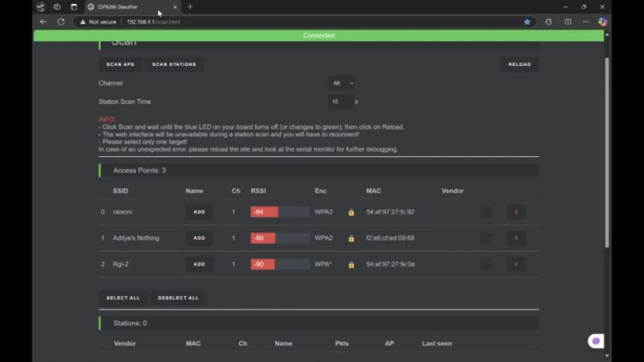Viewport: 644px width, 362px height.
Task: Open the Copilot icon in toolbar
Action: [602, 22]
